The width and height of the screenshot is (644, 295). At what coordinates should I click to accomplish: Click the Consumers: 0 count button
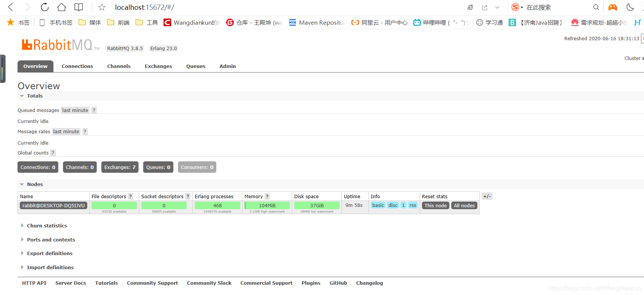click(x=197, y=167)
